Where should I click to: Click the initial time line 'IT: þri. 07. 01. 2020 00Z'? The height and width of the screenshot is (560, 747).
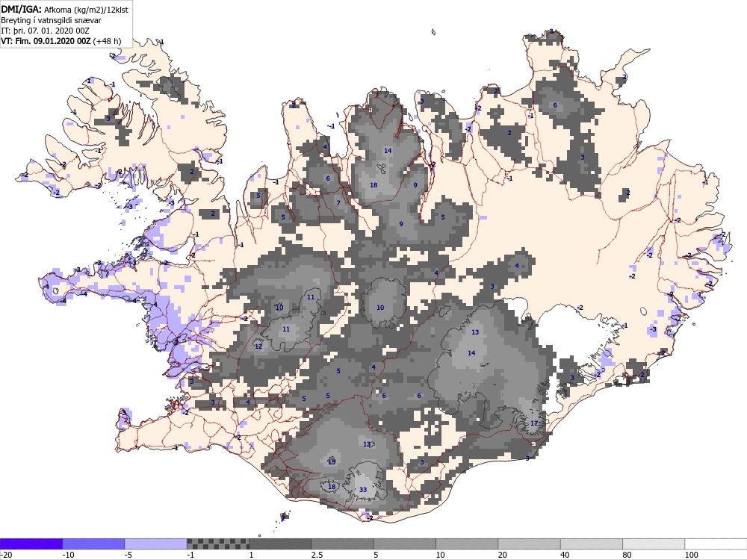click(46, 31)
